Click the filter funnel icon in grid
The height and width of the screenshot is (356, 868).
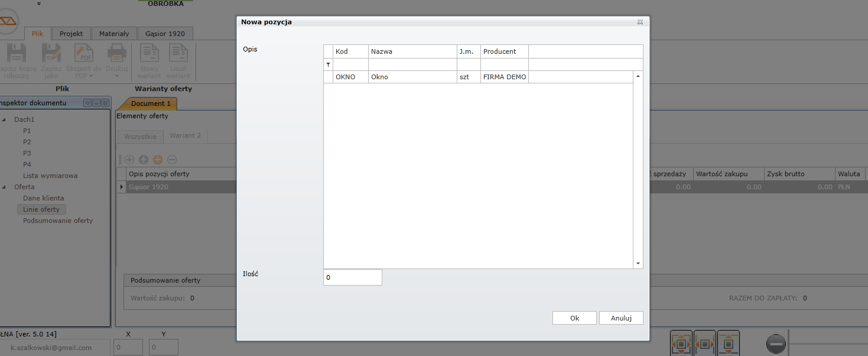(328, 64)
